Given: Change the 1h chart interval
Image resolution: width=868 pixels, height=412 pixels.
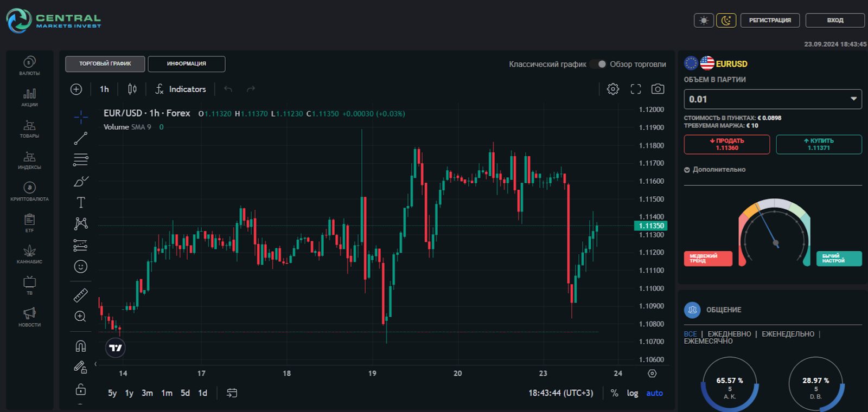Looking at the screenshot, I should [104, 89].
